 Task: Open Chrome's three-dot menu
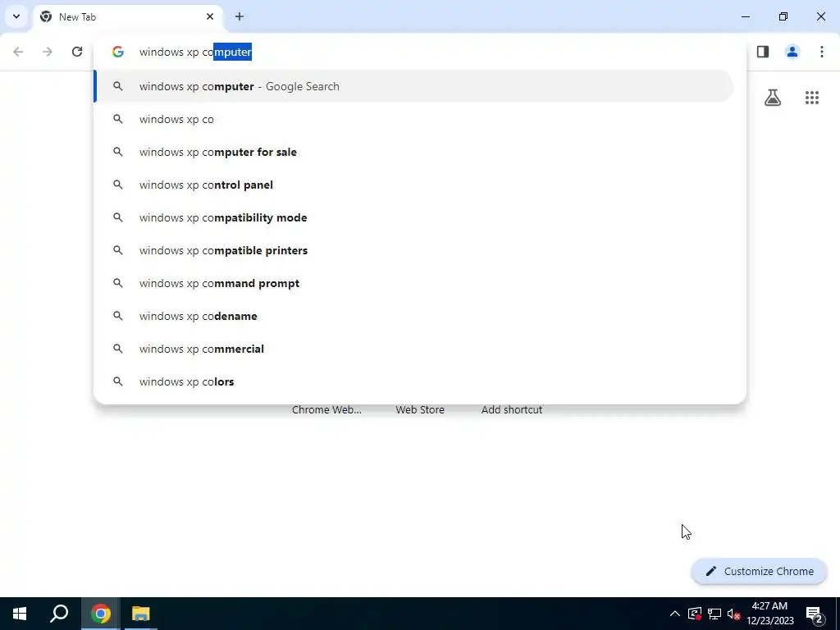tap(821, 52)
